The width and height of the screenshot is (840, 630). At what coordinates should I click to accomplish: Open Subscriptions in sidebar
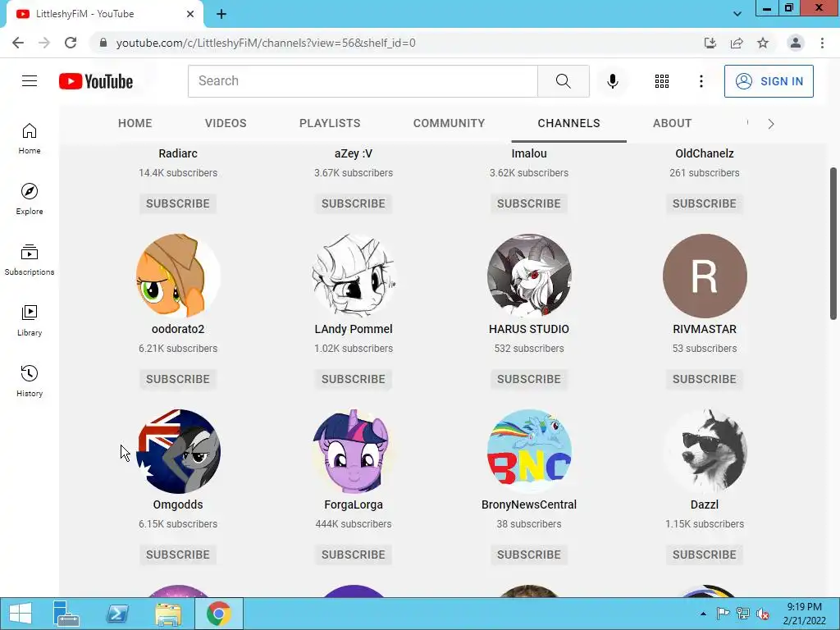pyautogui.click(x=30, y=260)
